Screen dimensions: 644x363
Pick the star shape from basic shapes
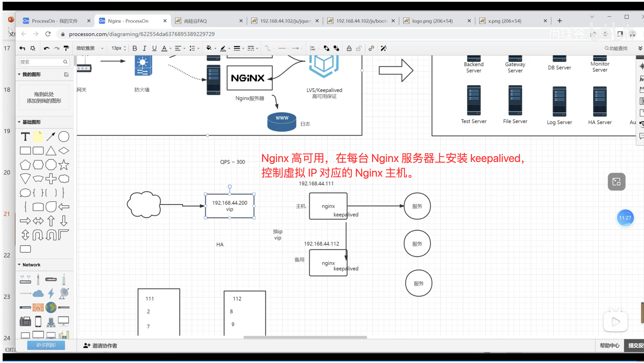[x=64, y=165]
